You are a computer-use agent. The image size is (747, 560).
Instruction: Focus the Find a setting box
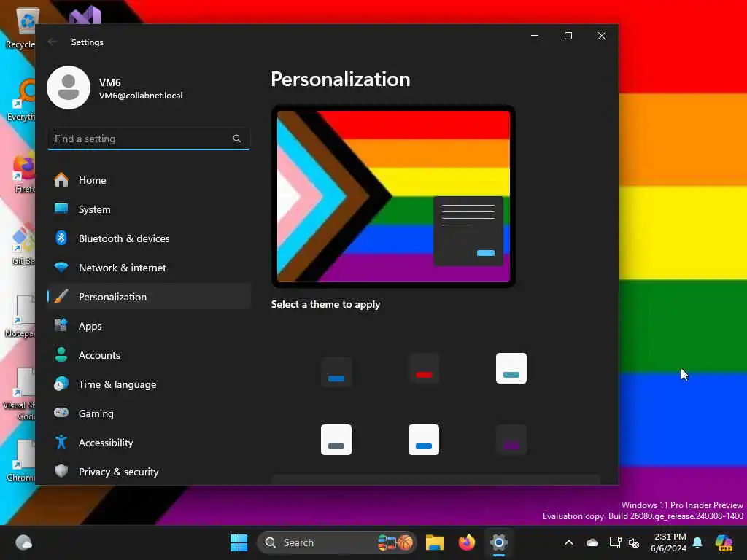[149, 139]
